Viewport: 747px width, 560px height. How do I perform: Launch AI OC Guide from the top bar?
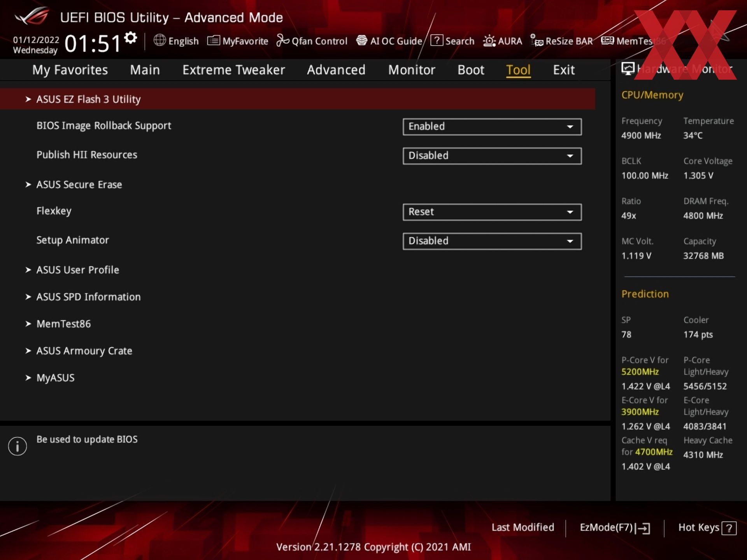(x=389, y=41)
